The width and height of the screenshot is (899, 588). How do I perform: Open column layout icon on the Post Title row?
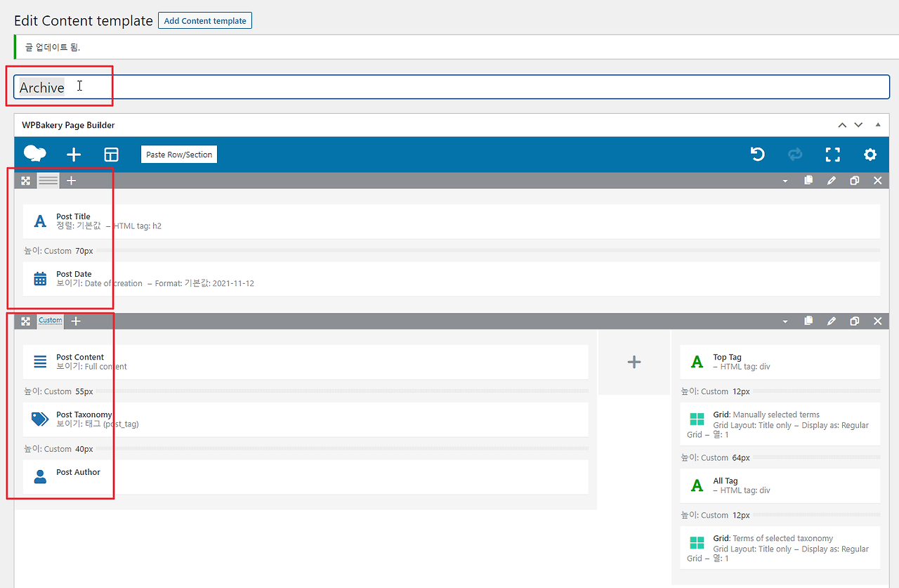(x=48, y=181)
